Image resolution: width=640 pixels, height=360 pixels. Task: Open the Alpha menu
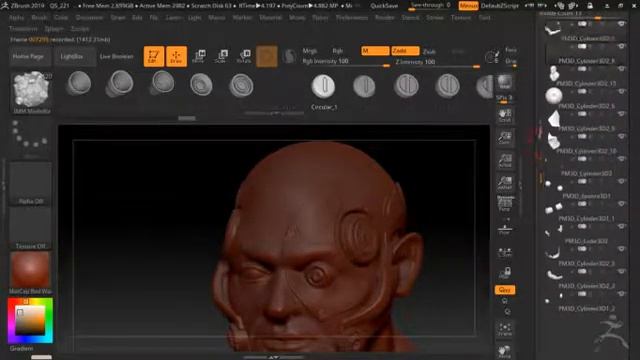(16, 18)
